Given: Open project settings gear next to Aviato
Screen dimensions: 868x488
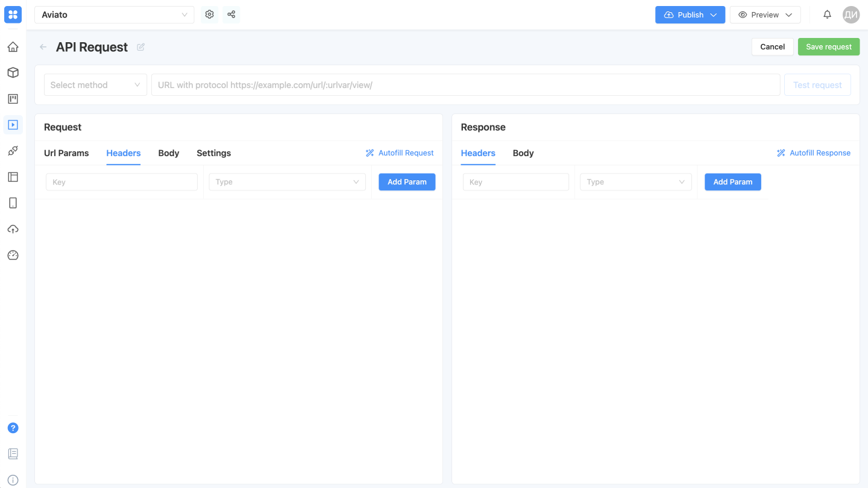Looking at the screenshot, I should coord(209,14).
